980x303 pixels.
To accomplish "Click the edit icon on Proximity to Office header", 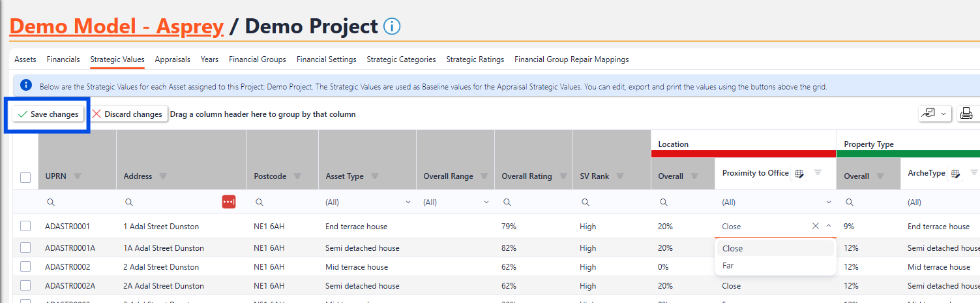I will point(799,174).
